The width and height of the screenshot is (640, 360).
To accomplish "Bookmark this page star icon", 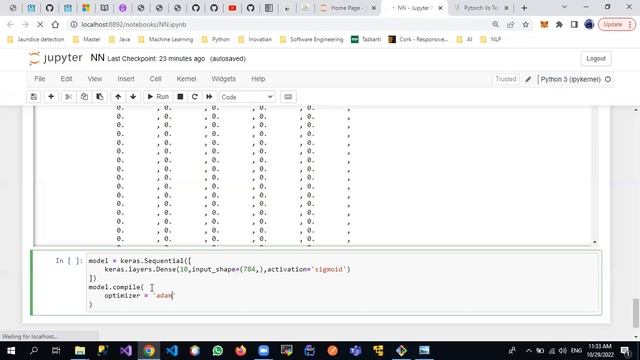I will [x=526, y=24].
